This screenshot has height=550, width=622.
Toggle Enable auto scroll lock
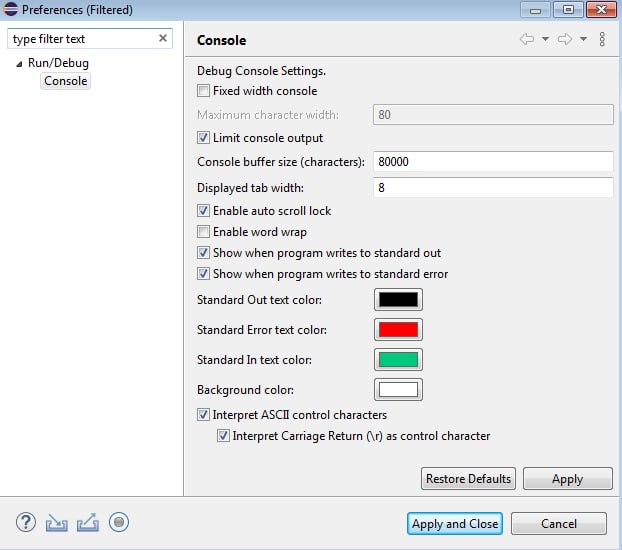click(203, 211)
